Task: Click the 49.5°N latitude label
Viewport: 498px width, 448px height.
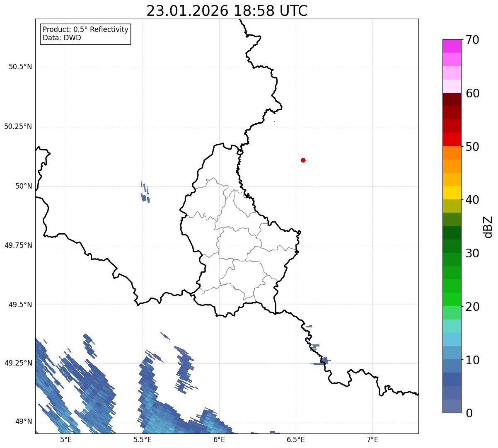Action: click(x=20, y=305)
